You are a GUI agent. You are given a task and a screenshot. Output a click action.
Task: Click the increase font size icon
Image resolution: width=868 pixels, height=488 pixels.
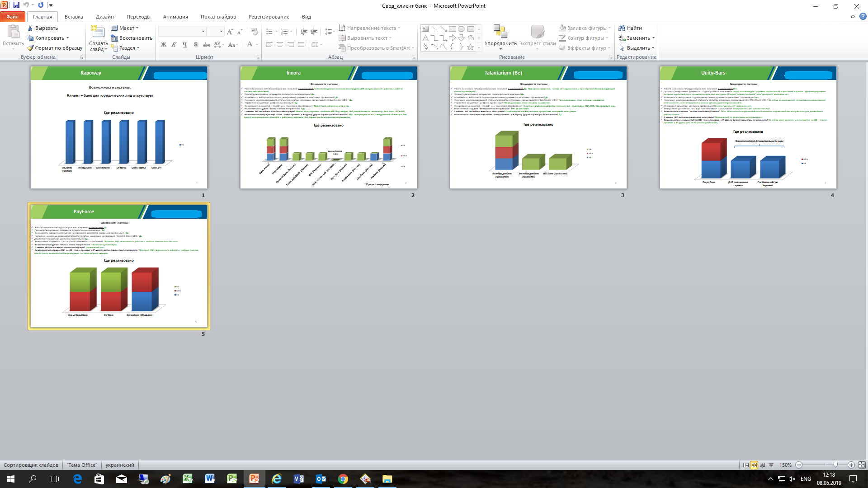(x=230, y=32)
